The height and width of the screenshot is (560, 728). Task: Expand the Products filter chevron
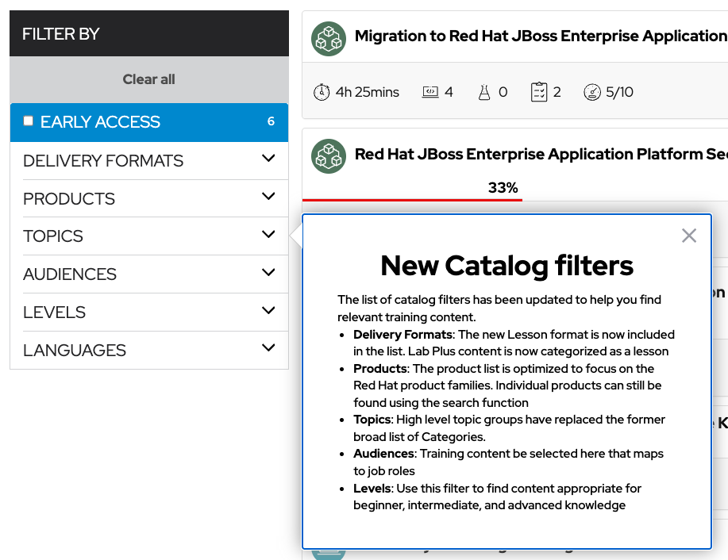pos(268,197)
